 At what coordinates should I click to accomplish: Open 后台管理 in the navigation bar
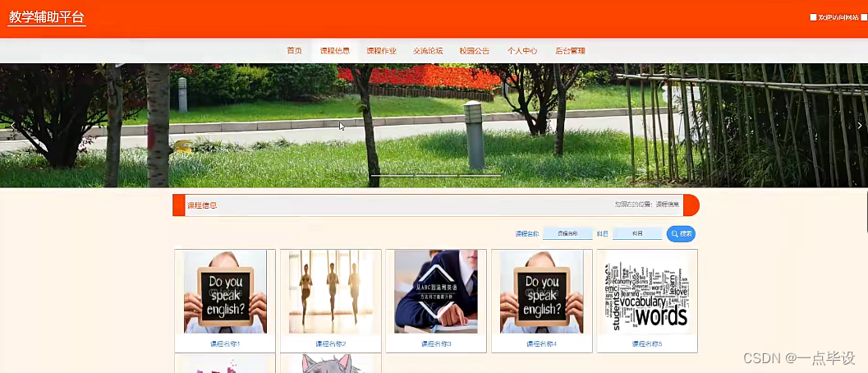click(570, 51)
